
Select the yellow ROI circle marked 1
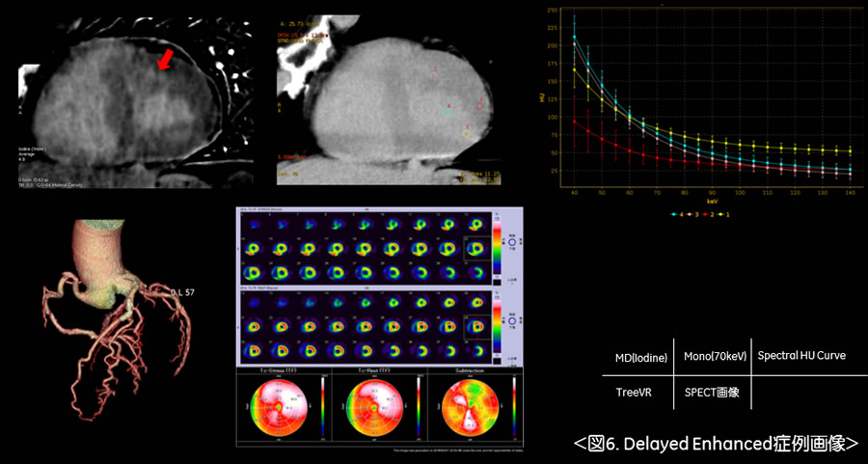coord(467,131)
